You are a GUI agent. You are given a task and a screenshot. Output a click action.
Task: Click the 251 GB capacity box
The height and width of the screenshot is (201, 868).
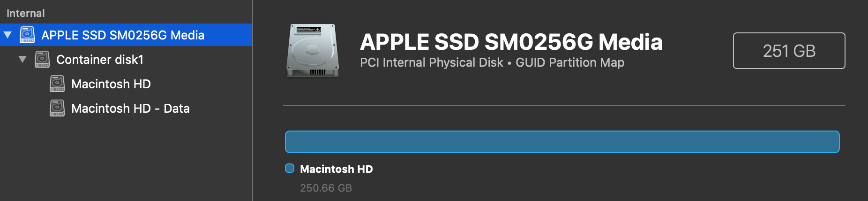coord(789,51)
